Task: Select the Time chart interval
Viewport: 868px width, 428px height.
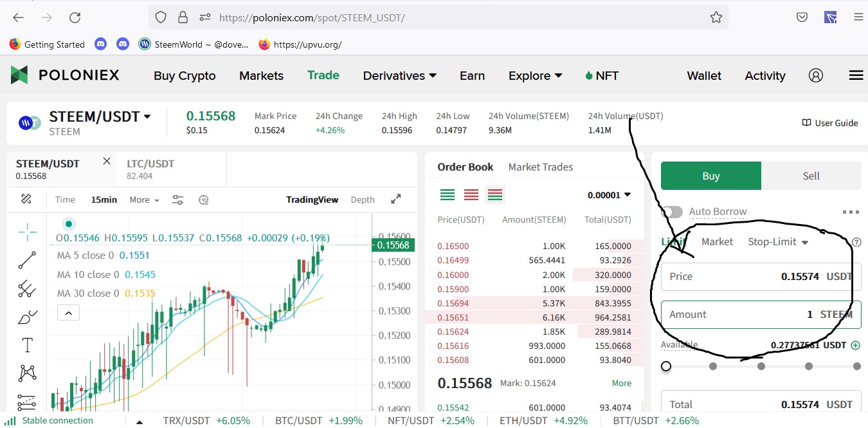Action: (x=65, y=200)
